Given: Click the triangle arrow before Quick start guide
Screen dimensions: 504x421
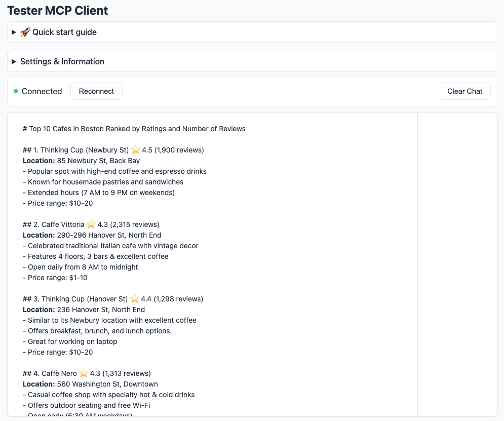Looking at the screenshot, I should [14, 31].
